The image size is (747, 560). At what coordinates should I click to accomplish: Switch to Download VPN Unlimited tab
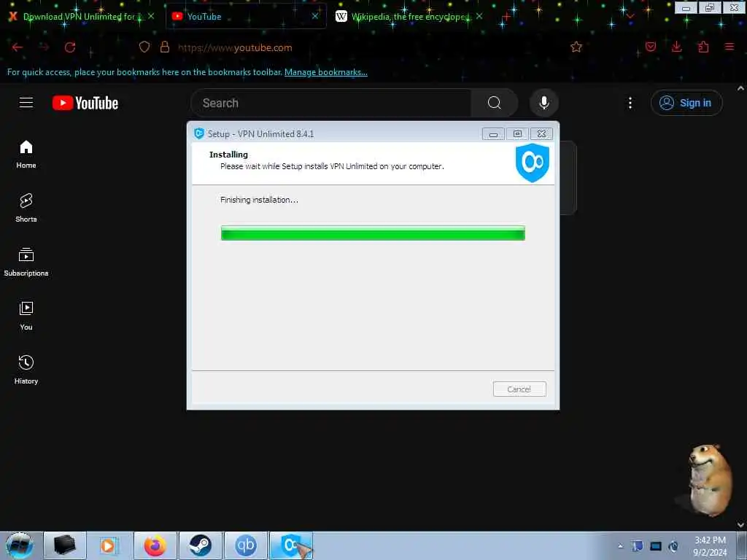pyautogui.click(x=79, y=17)
